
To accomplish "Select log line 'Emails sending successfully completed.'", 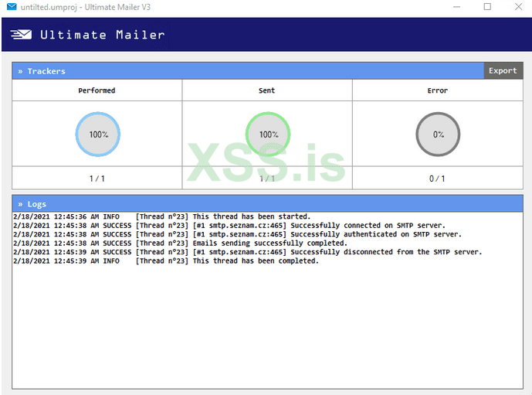I will [180, 243].
